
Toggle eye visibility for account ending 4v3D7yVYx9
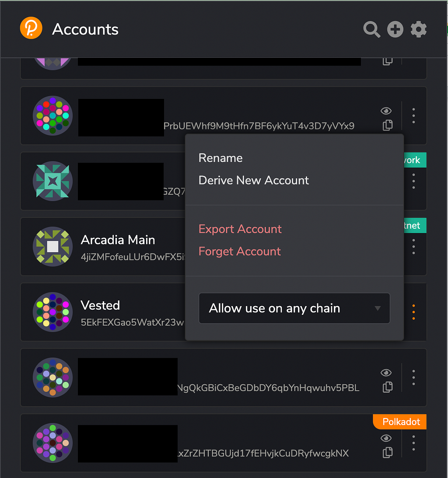coord(386,111)
